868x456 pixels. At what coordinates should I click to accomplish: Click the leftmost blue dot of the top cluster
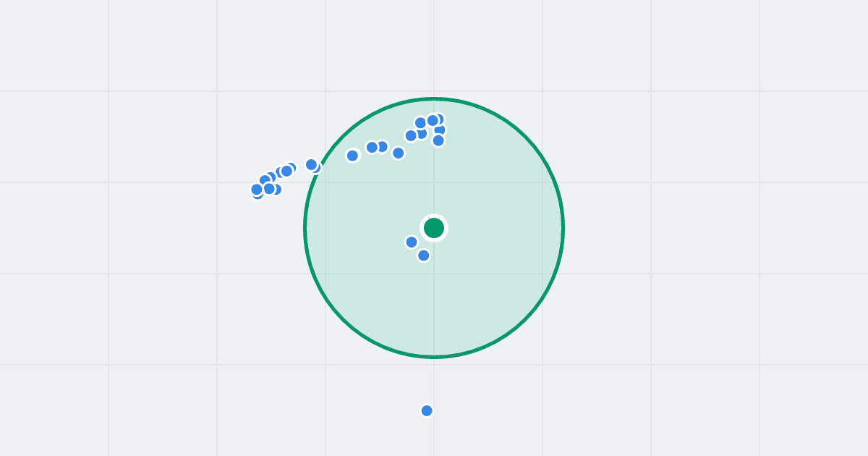411,135
